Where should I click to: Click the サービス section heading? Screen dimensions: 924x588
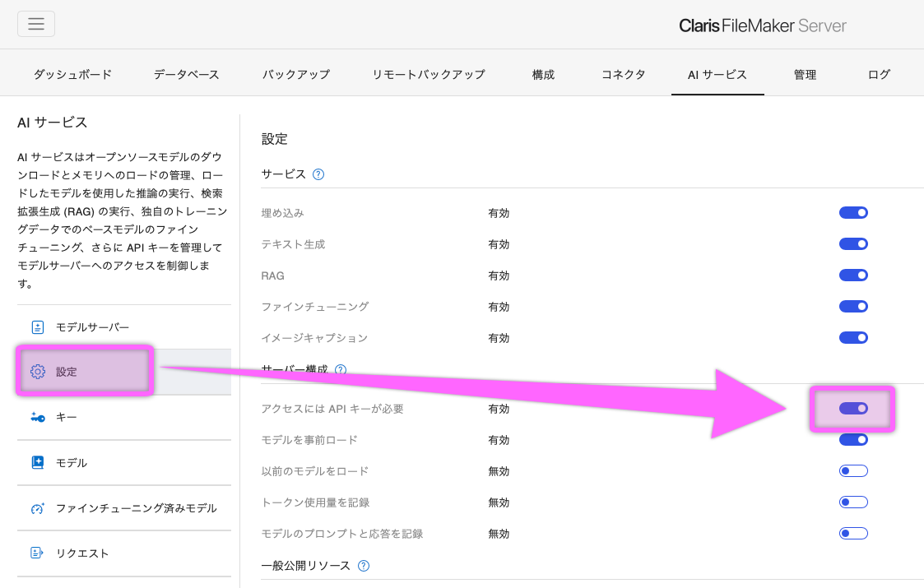[283, 174]
